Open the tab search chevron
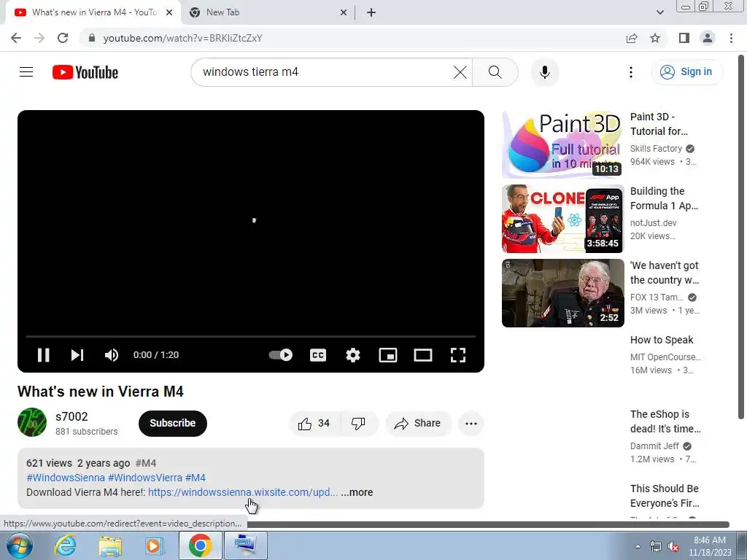Viewport: 747px width, 560px height. pyautogui.click(x=659, y=12)
